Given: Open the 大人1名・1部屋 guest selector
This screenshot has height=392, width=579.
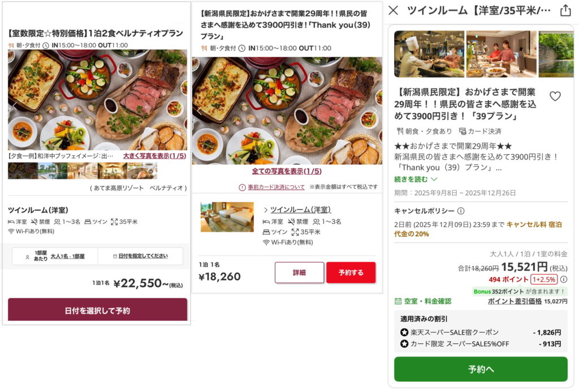Looking at the screenshot, I should tap(67, 256).
